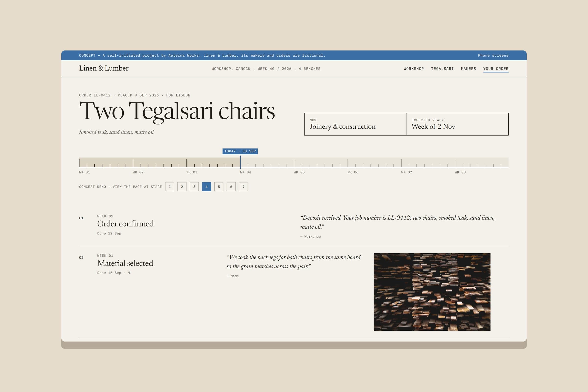The height and width of the screenshot is (392, 588).
Task: Click the Week of 2 Nov box
Action: click(457, 124)
